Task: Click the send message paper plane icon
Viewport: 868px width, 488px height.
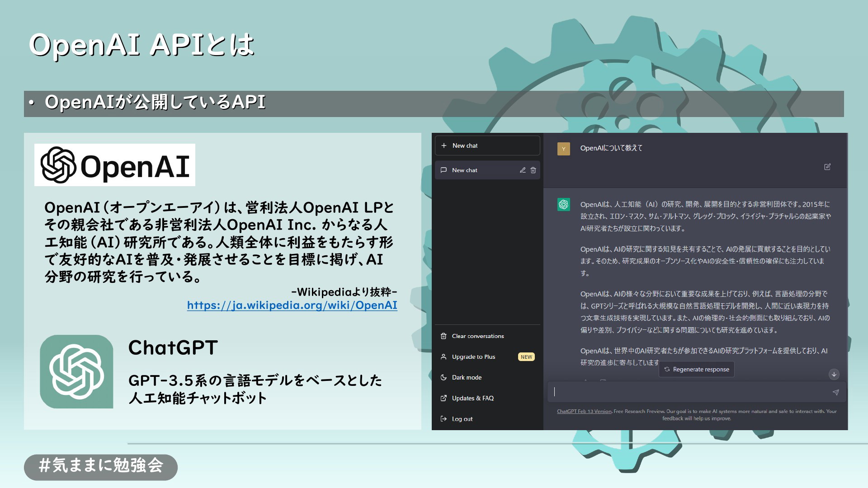Action: point(835,392)
